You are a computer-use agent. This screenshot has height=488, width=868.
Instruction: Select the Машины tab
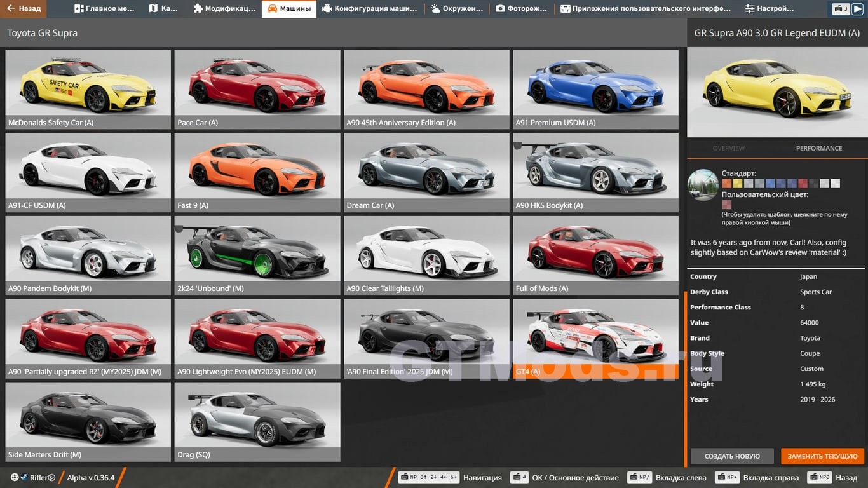pyautogui.click(x=289, y=9)
